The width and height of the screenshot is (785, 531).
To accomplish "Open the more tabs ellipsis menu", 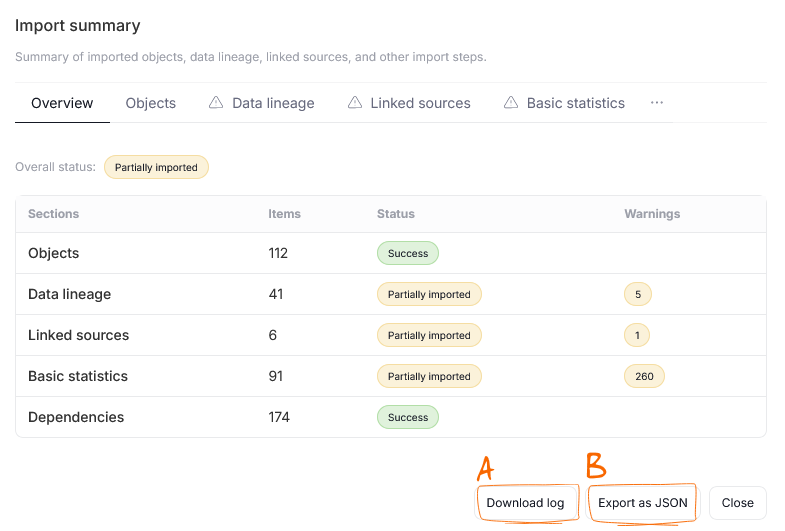I will [x=657, y=103].
